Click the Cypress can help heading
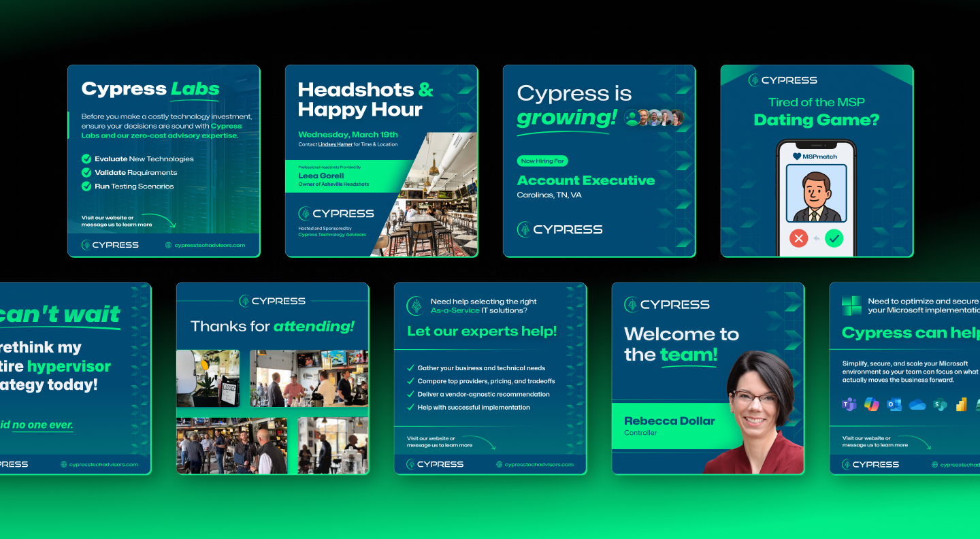The height and width of the screenshot is (539, 980). tap(911, 333)
